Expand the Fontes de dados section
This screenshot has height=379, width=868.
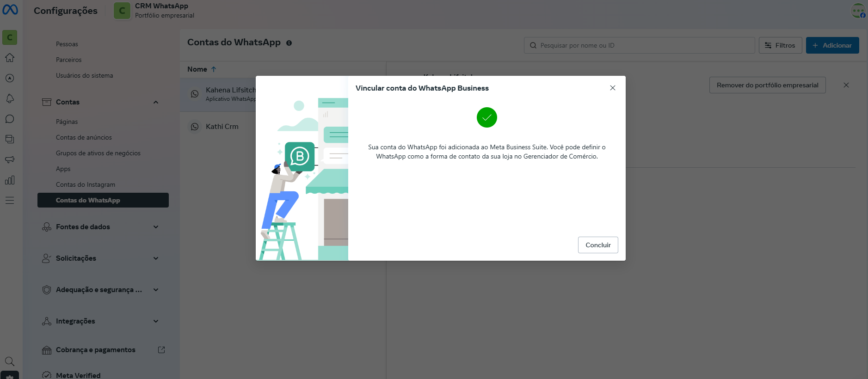click(x=156, y=227)
